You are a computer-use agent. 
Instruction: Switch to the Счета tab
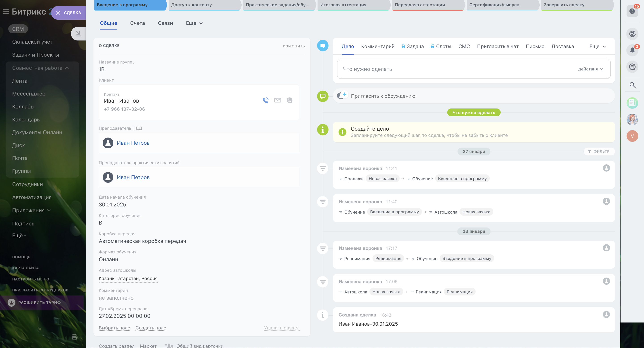pyautogui.click(x=138, y=23)
